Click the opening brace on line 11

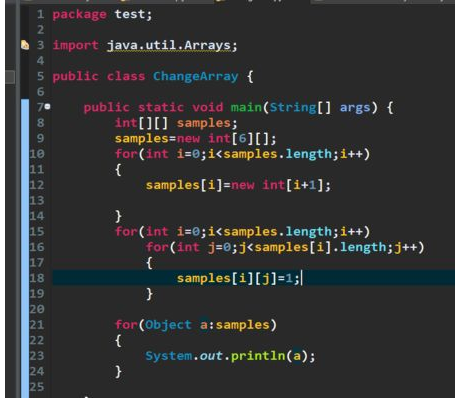118,170
